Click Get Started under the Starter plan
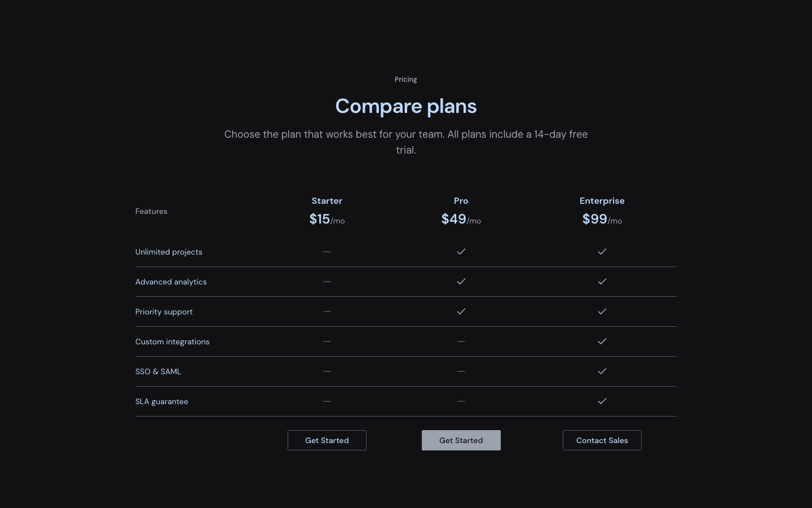This screenshot has height=508, width=812. click(x=327, y=440)
